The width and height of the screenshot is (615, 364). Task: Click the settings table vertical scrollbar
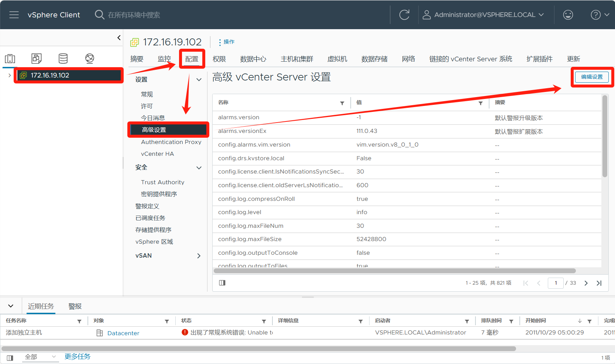click(605, 137)
